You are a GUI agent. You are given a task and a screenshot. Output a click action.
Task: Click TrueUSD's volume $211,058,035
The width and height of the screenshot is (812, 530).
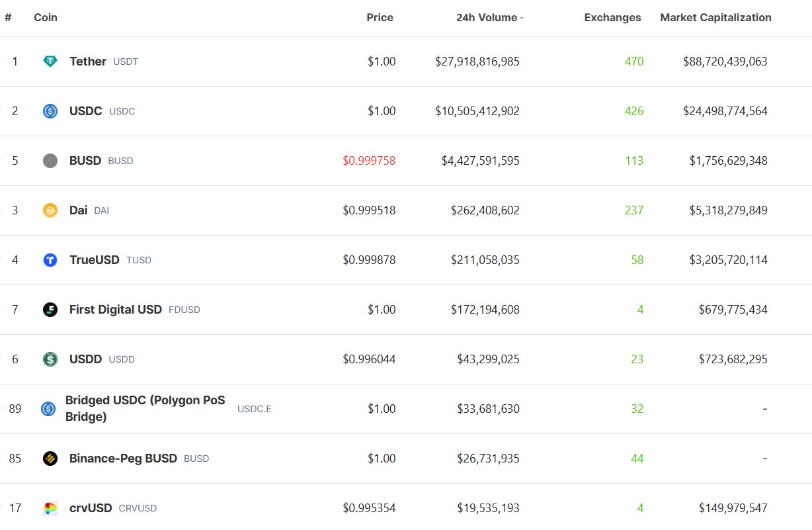pos(485,260)
